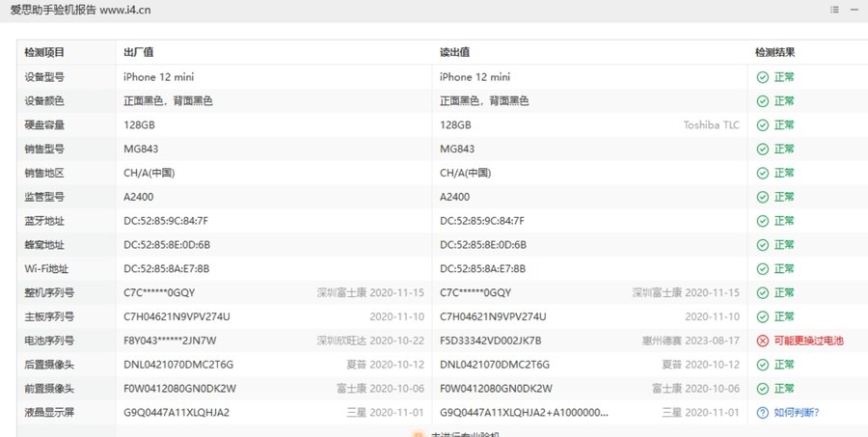Select the 整机序列号 row label
This screenshot has height=437, width=868.
49,292
